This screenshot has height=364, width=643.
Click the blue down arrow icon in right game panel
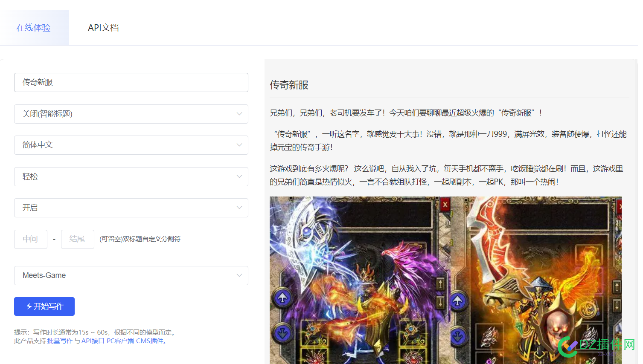click(x=457, y=336)
